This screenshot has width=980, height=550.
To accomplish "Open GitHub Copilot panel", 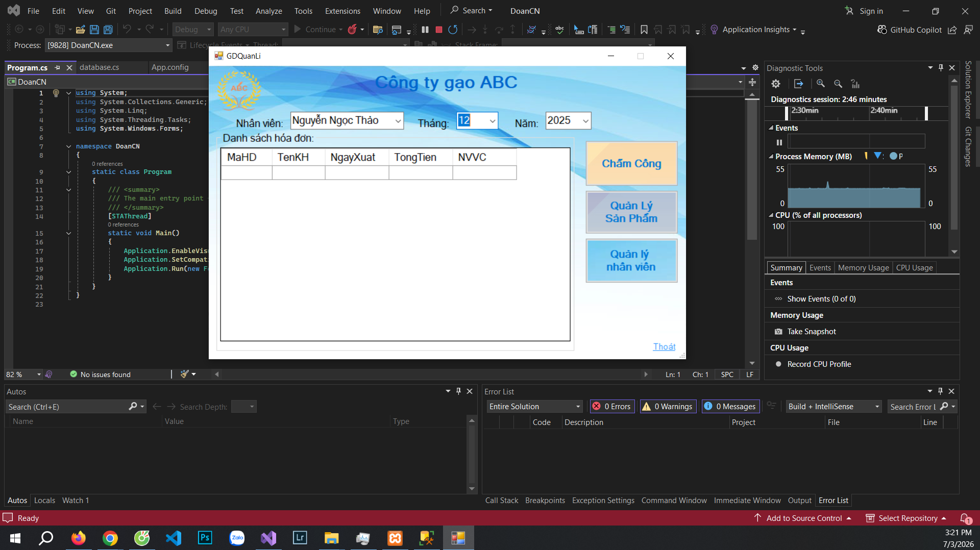I will coord(910,30).
